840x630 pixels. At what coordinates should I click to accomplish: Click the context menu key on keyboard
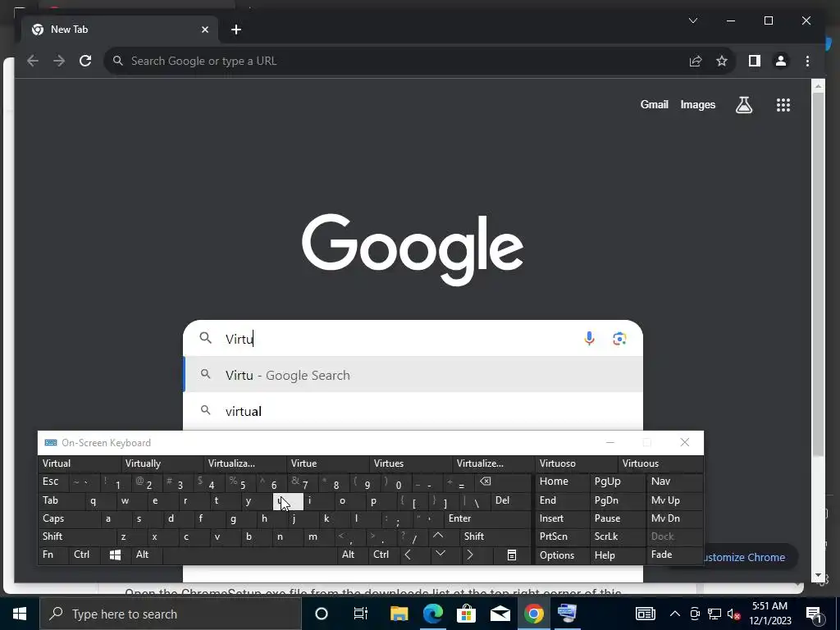click(512, 555)
